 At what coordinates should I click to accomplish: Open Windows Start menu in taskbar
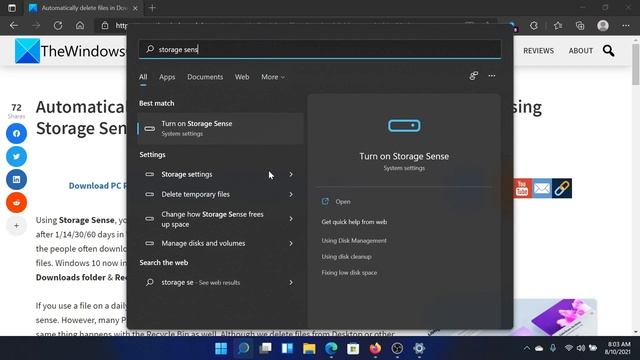[x=221, y=348]
